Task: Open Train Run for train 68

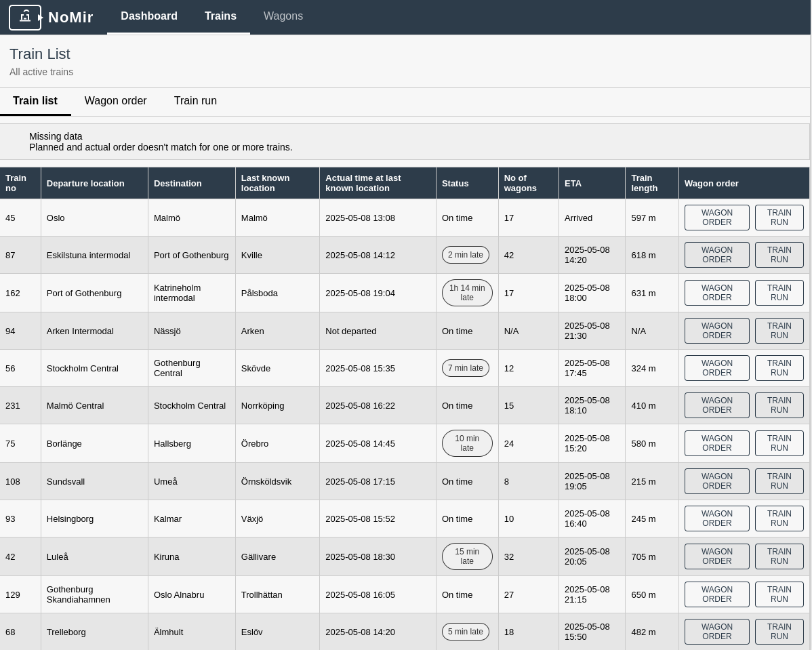Action: (779, 631)
